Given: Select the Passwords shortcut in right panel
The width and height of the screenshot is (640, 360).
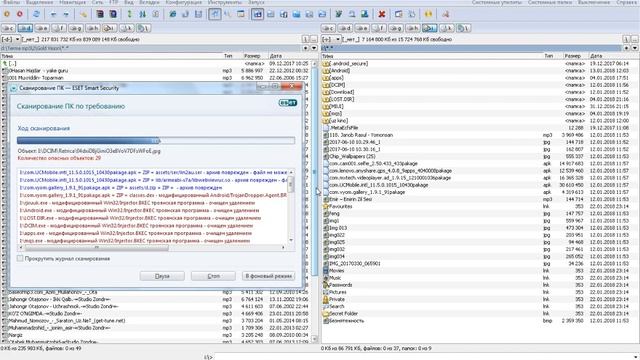Looking at the screenshot, I should (x=340, y=285).
